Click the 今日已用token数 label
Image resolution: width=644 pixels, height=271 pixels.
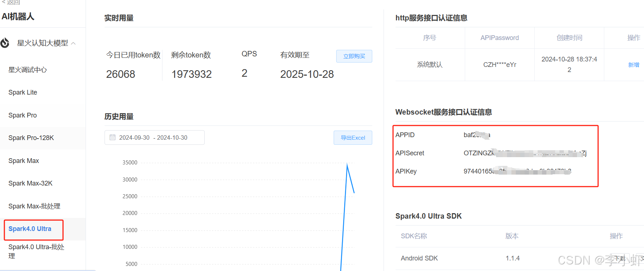tap(133, 55)
